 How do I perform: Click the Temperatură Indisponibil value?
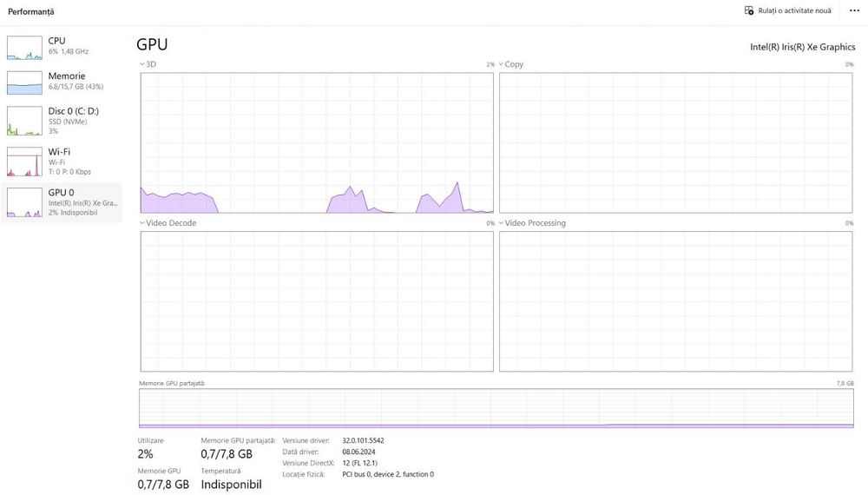click(x=231, y=485)
